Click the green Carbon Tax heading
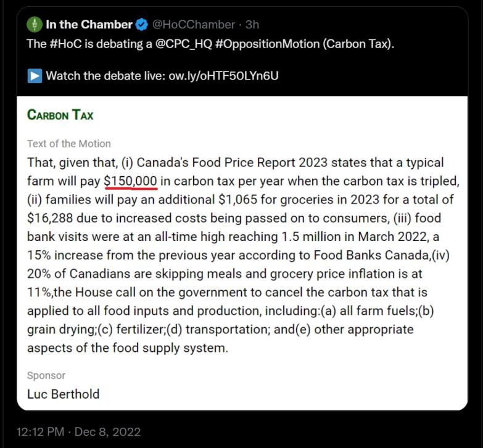The width and height of the screenshot is (483, 448). point(60,115)
